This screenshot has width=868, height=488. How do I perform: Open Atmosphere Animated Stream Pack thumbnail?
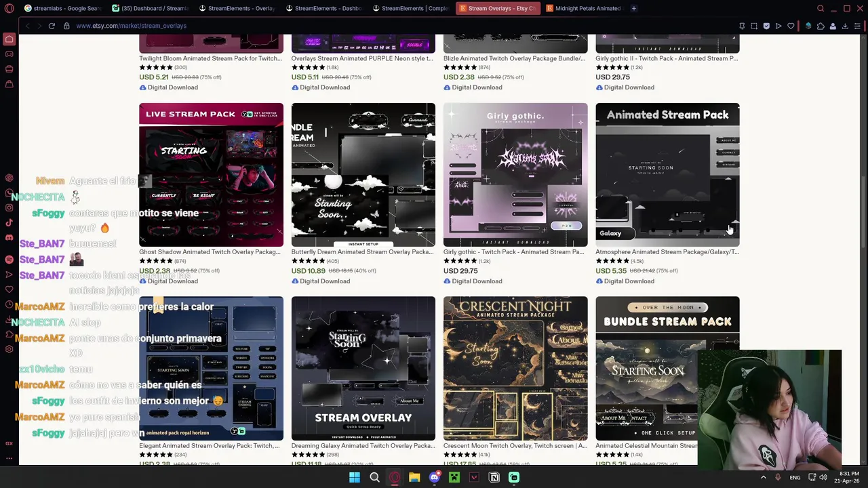[667, 175]
